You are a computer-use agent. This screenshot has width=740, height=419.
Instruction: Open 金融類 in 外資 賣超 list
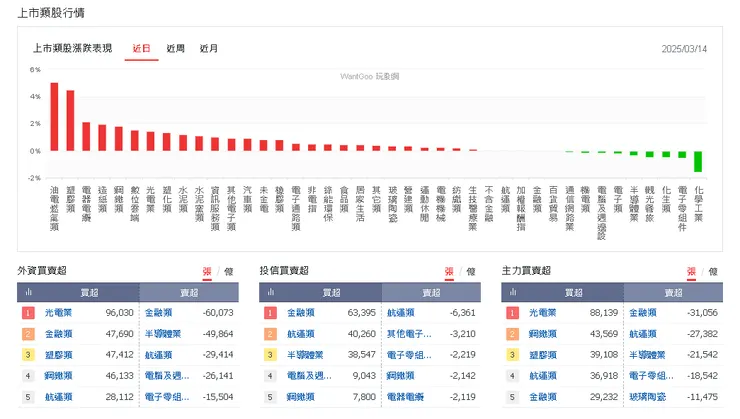click(159, 312)
